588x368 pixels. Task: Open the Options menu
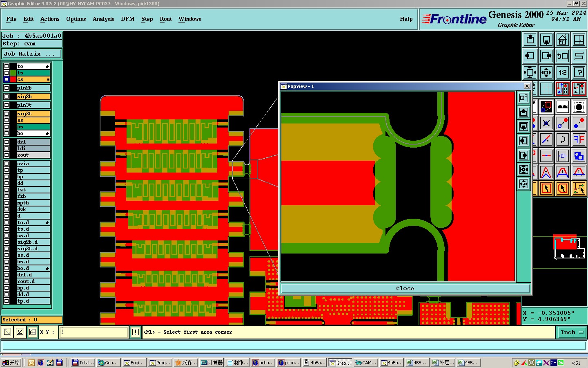pyautogui.click(x=76, y=19)
